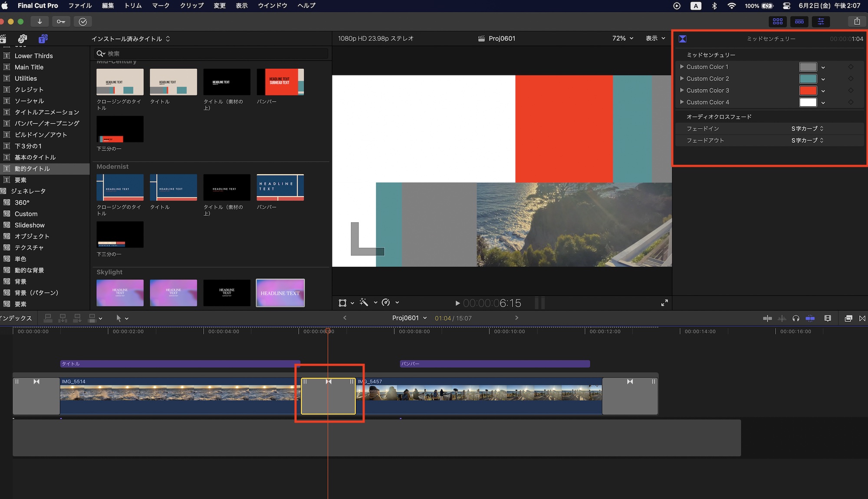
Task: Show the transitions browser bowtie icon
Action: click(x=862, y=318)
